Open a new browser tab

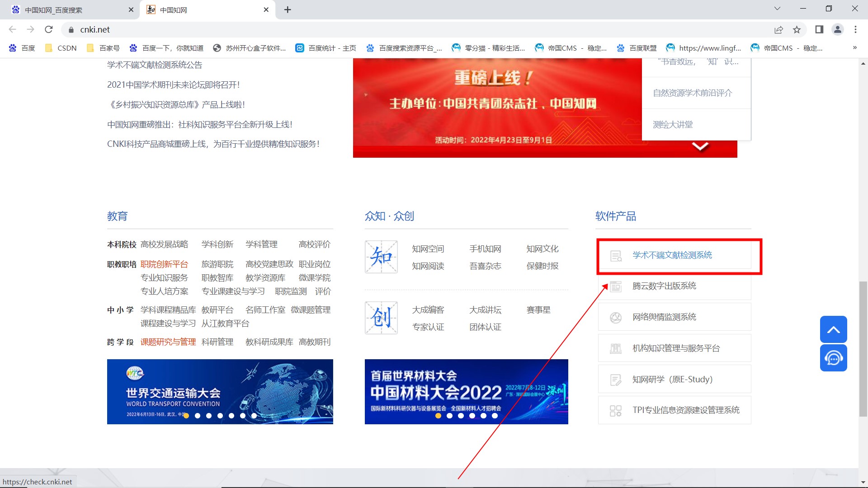[x=288, y=10]
